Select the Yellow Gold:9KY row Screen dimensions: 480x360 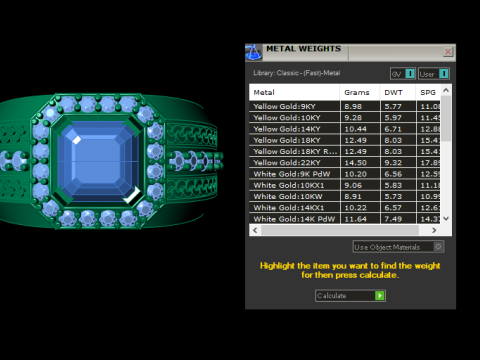click(x=345, y=106)
